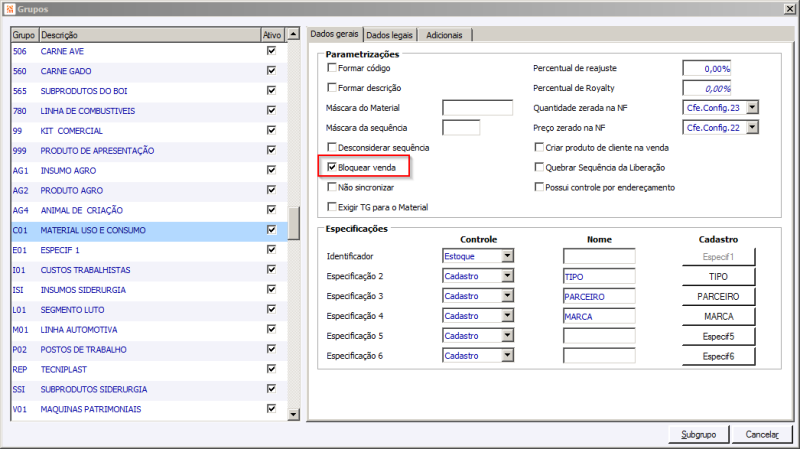Image resolution: width=800 pixels, height=449 pixels.
Task: Focus the Máscara do Material field
Action: click(x=478, y=108)
